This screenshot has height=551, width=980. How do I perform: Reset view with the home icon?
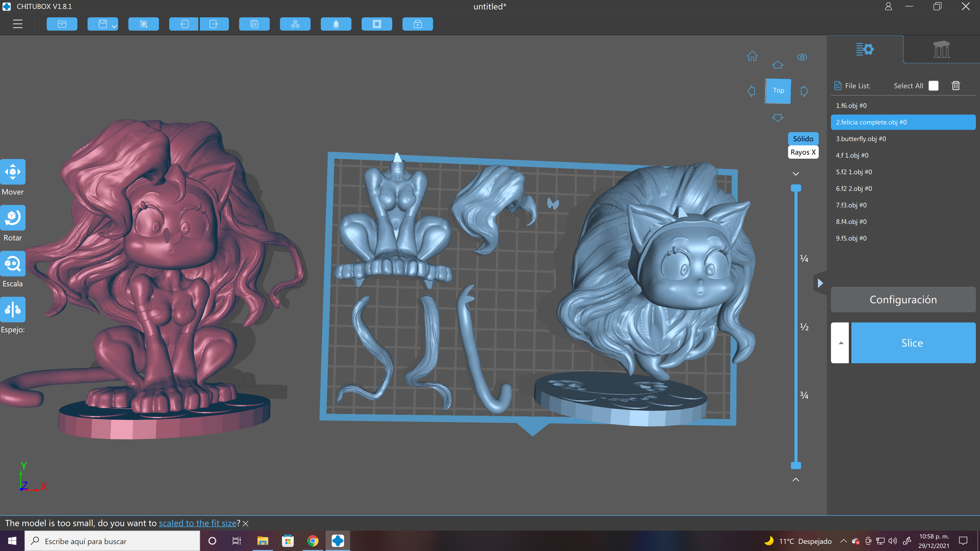pyautogui.click(x=752, y=56)
